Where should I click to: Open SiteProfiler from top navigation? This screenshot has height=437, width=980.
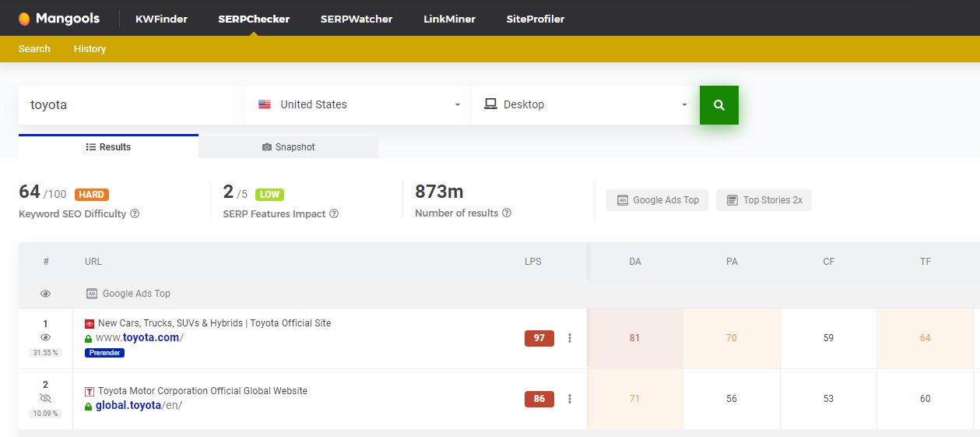(536, 19)
